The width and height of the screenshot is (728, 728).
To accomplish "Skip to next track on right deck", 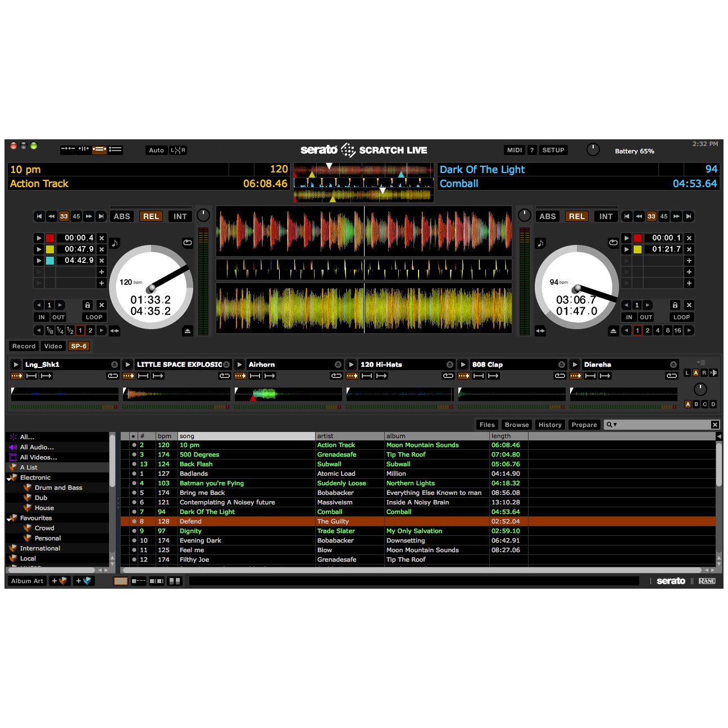I will (689, 216).
